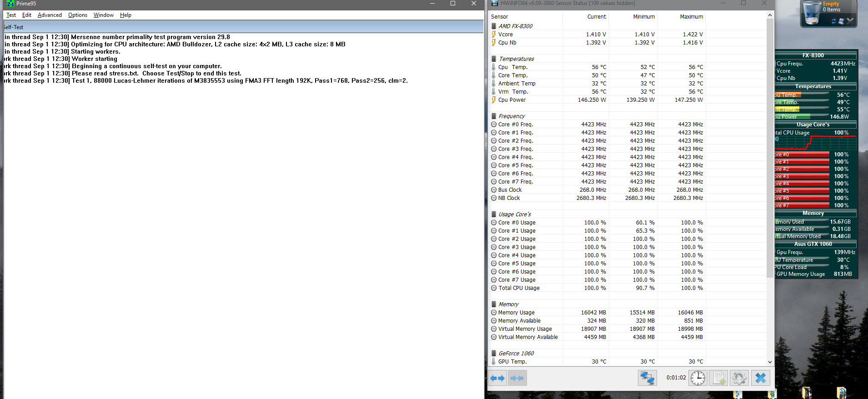Open the Edit menu in Prime95

tap(27, 15)
